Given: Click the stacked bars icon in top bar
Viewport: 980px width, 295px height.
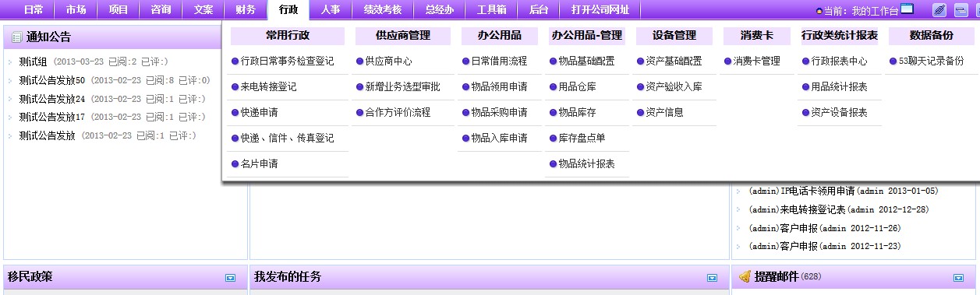Looking at the screenshot, I should [x=962, y=10].
